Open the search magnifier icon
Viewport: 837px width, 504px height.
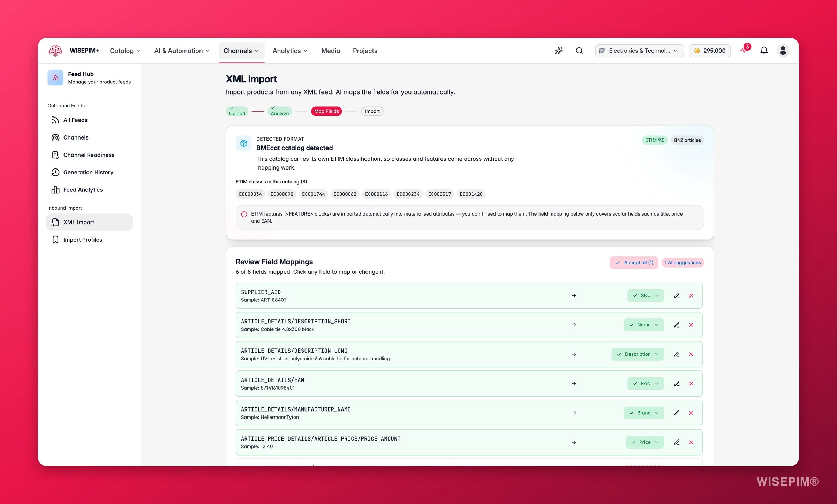[x=579, y=51]
